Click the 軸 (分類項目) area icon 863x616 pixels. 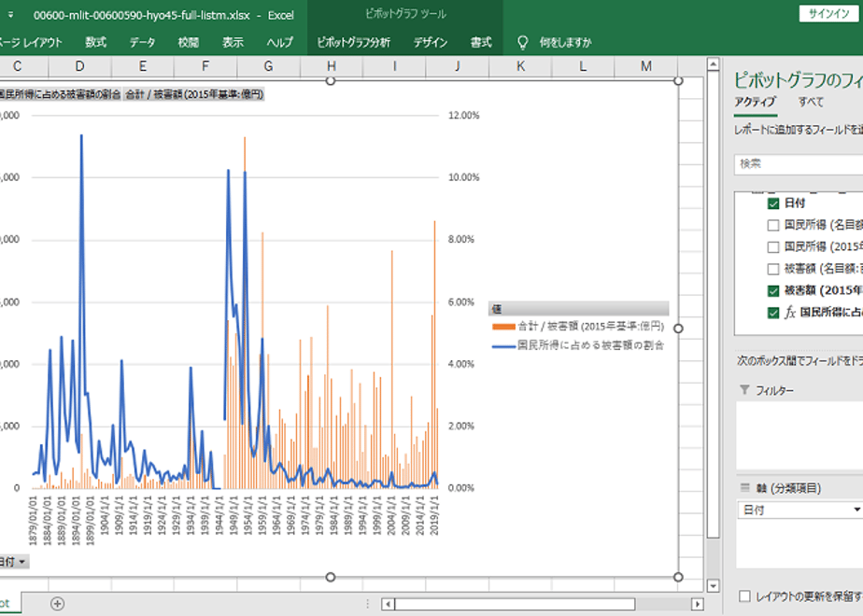click(744, 487)
